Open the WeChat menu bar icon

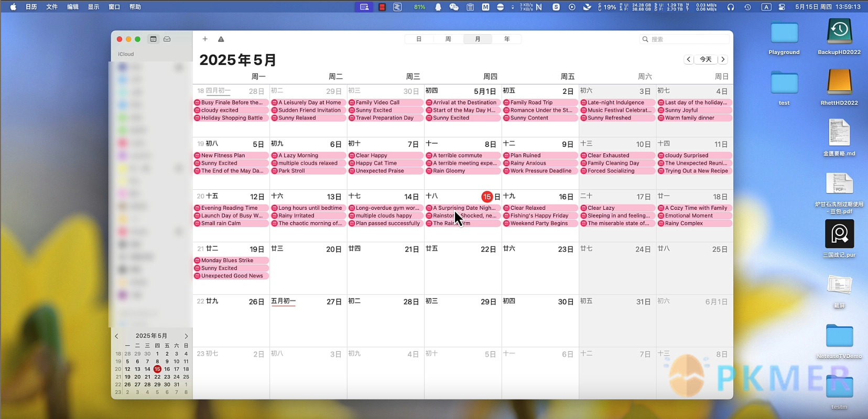pos(454,7)
